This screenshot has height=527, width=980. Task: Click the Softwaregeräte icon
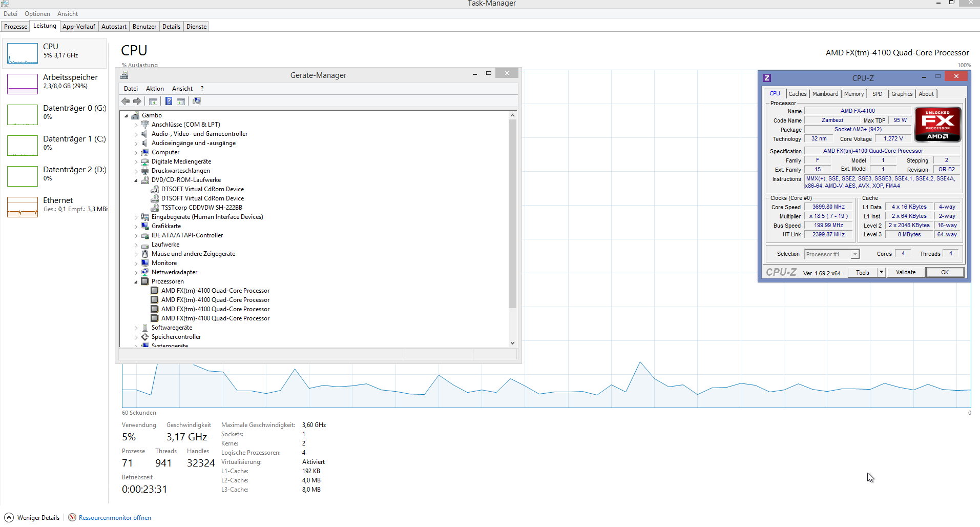(x=145, y=328)
